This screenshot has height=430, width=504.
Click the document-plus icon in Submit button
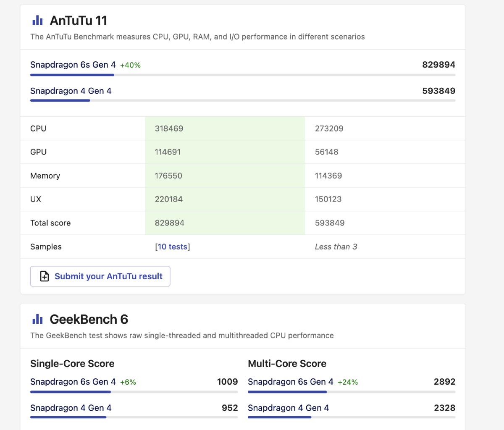pos(45,276)
